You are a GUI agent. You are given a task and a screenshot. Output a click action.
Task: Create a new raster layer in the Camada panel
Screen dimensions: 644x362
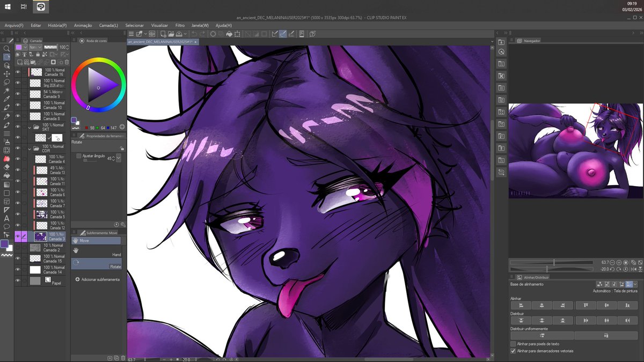click(x=19, y=61)
